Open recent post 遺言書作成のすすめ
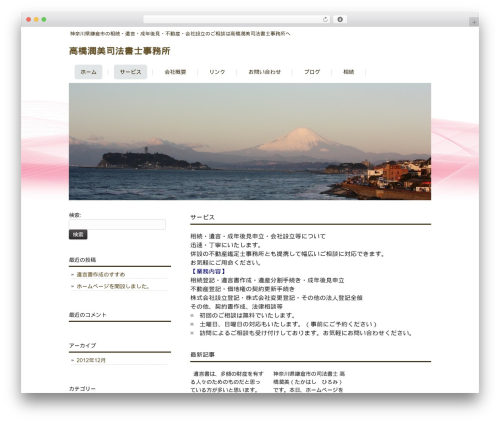This screenshot has height=423, width=500. click(x=101, y=274)
